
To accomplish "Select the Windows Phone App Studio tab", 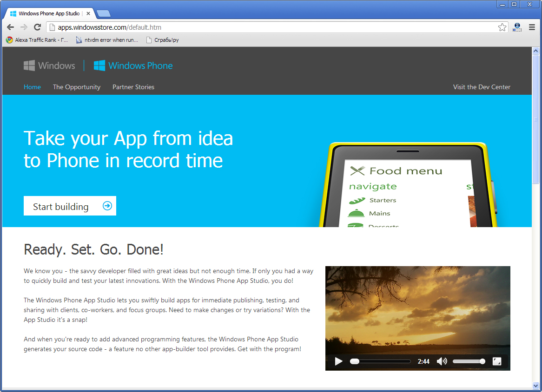I will coord(49,13).
